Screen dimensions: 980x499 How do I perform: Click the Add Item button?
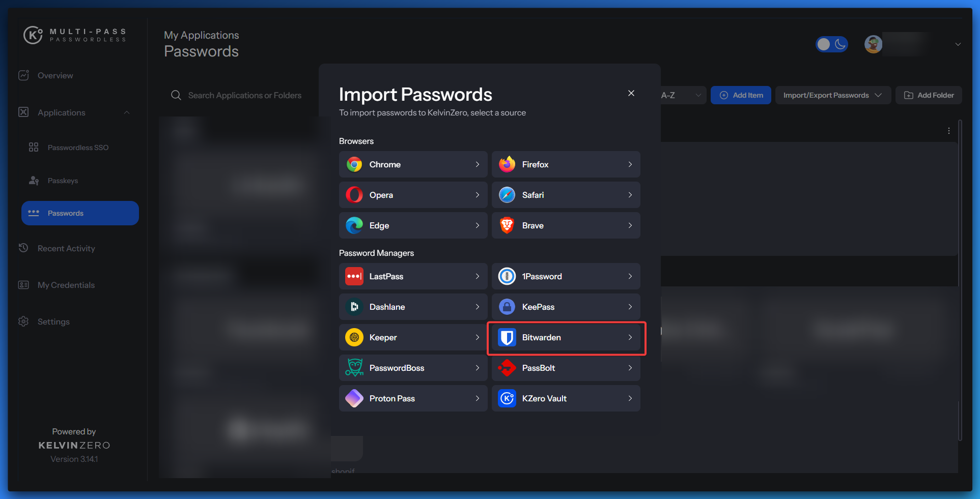click(741, 95)
